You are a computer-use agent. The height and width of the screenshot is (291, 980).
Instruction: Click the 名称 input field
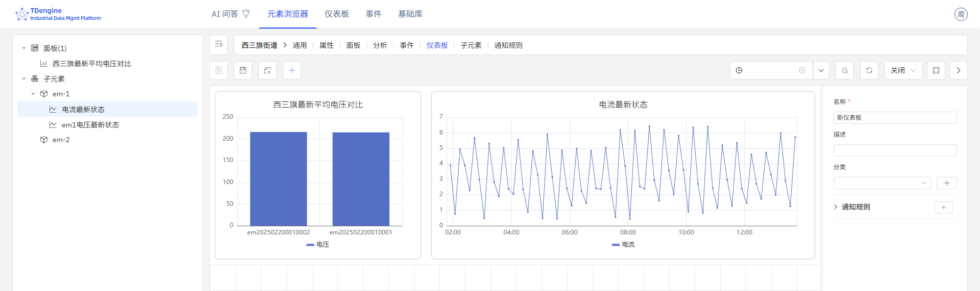[895, 118]
